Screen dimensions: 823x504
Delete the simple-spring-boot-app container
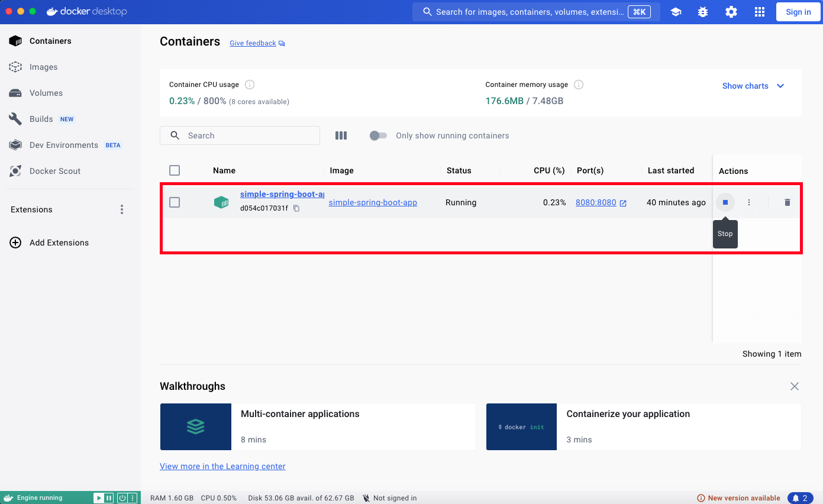click(787, 202)
